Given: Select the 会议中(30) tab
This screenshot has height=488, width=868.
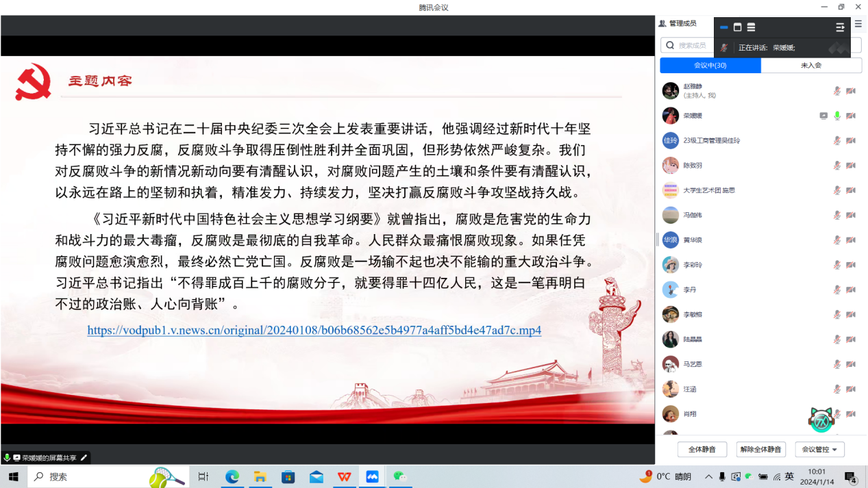Looking at the screenshot, I should point(710,65).
